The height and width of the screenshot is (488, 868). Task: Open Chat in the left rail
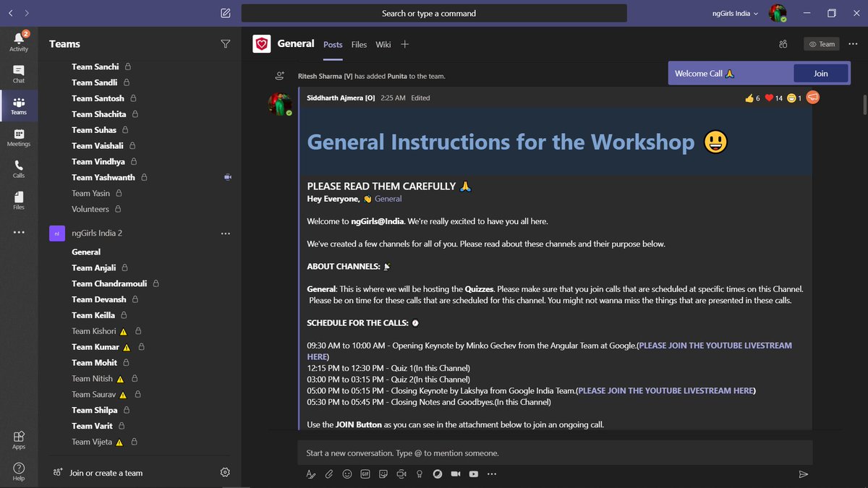(x=19, y=74)
